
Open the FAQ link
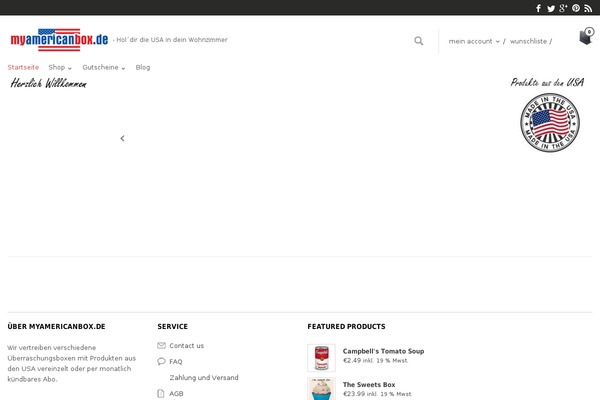coord(176,362)
